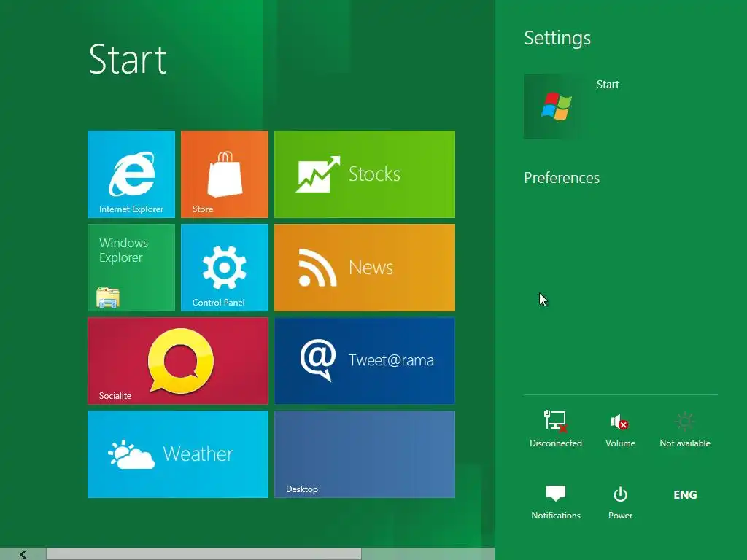This screenshot has width=747, height=560.
Task: Open the Internet Explorer tile
Action: point(131,174)
